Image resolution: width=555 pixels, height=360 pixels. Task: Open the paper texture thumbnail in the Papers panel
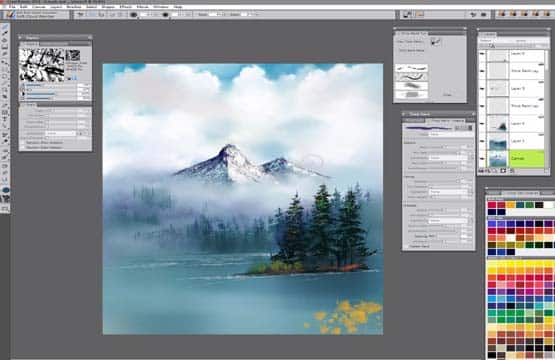click(73, 56)
